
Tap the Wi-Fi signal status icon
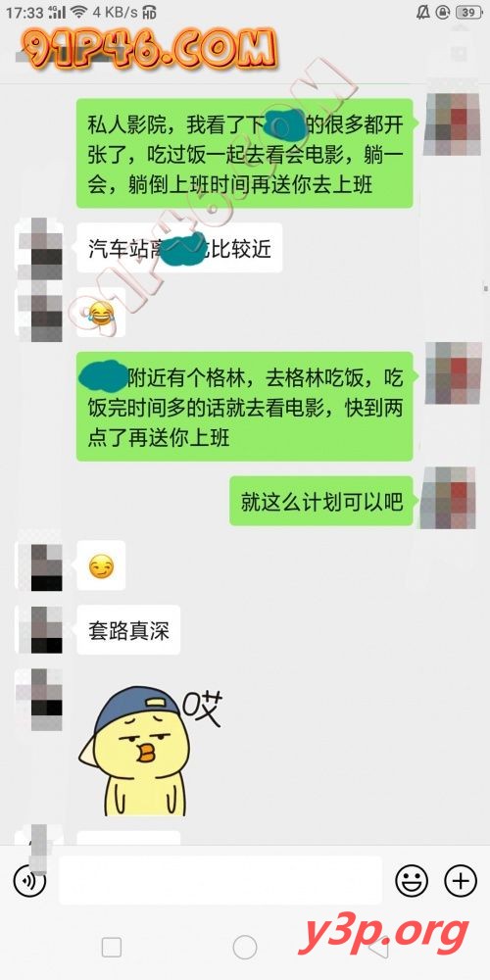[x=78, y=12]
